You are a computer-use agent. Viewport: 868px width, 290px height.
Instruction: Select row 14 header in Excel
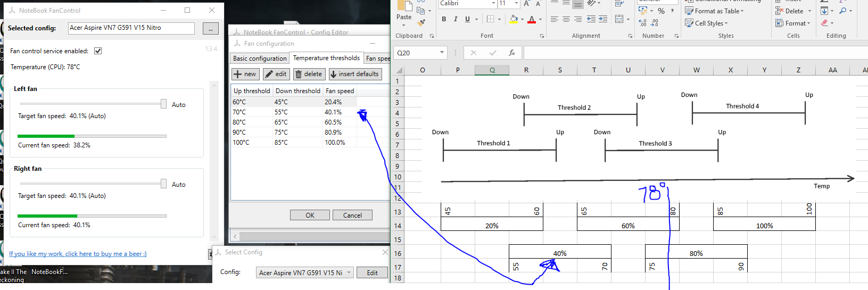[x=398, y=226]
